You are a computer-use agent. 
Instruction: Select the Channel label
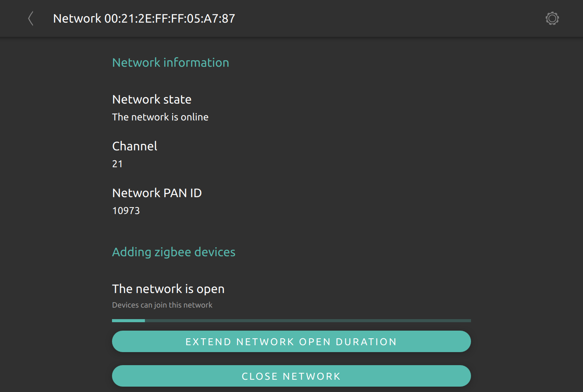click(135, 146)
